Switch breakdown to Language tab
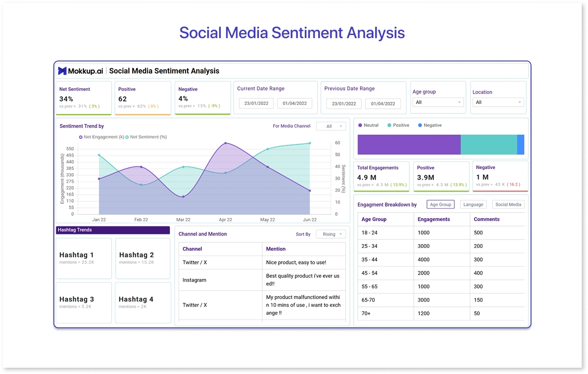 (473, 204)
